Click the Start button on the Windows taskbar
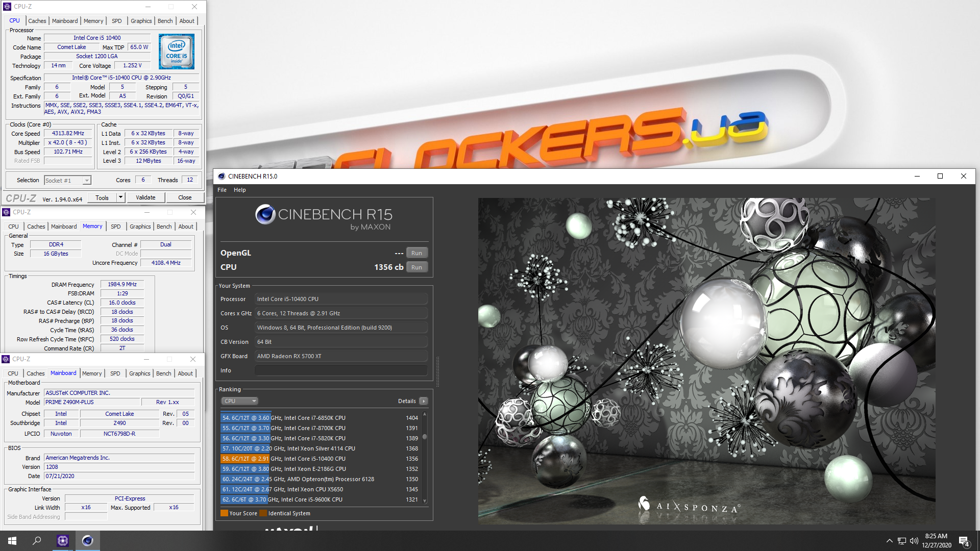 (12, 541)
